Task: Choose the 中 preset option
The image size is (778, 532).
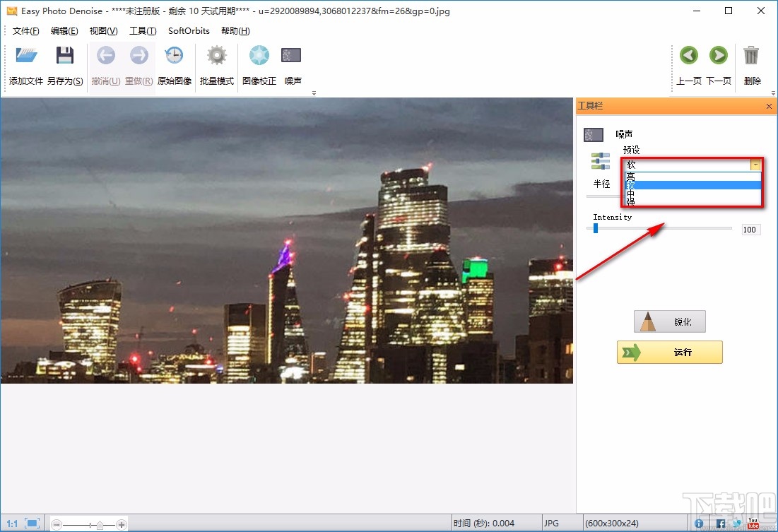Action: click(x=692, y=194)
